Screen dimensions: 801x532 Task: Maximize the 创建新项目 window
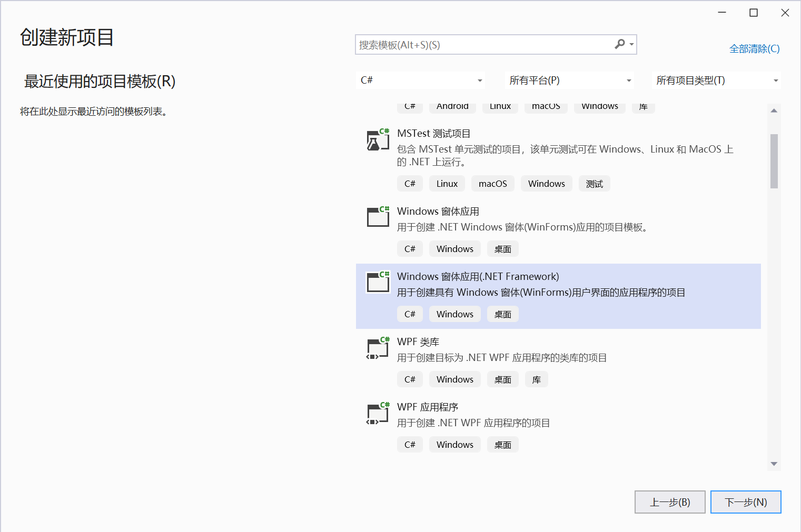coord(754,13)
